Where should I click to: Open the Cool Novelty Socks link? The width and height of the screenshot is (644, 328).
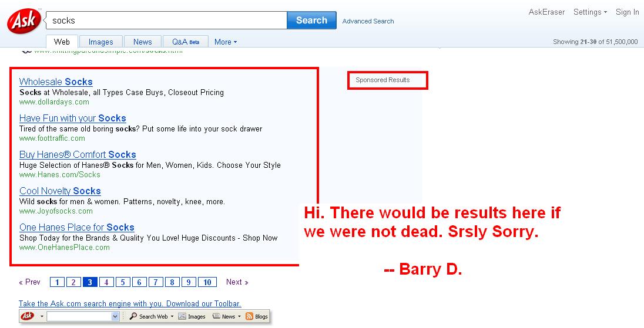[60, 191]
